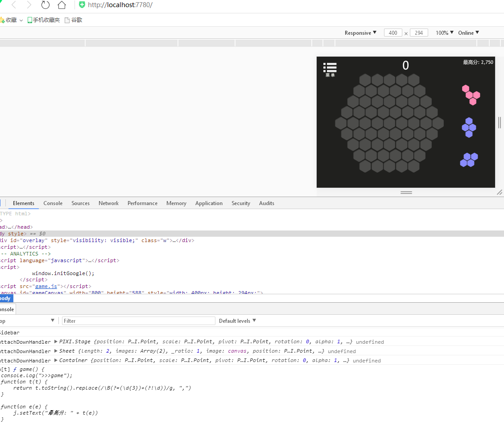Select the div id overlay row
This screenshot has width=504, height=428.
(x=252, y=240)
